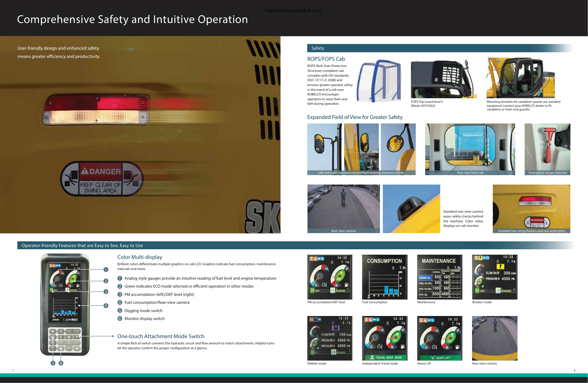Open the Safety section photo of person behind machine
Image resolution: width=588 pixels, height=383 pixels.
(x=344, y=209)
